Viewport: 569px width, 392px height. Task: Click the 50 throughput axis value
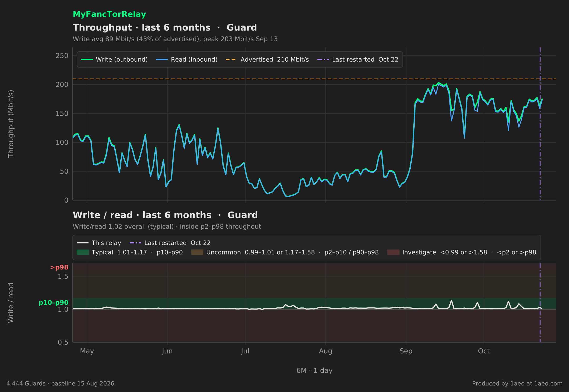point(64,171)
